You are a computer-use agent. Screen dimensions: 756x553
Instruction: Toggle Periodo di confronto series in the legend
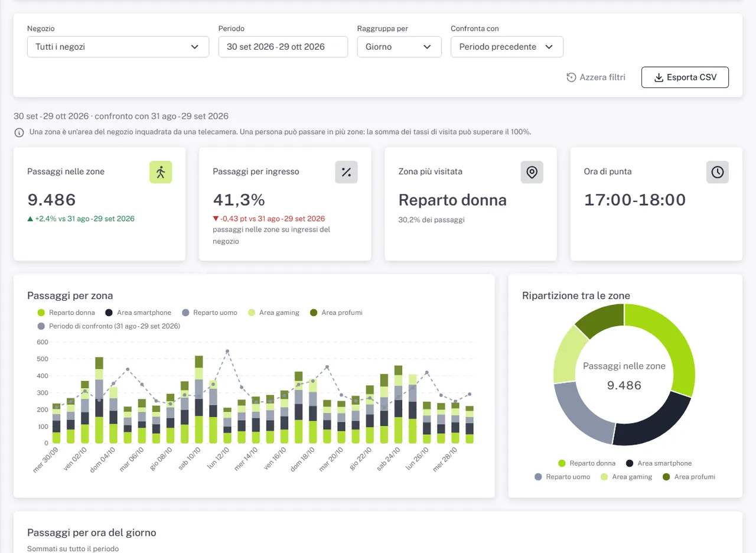(109, 326)
